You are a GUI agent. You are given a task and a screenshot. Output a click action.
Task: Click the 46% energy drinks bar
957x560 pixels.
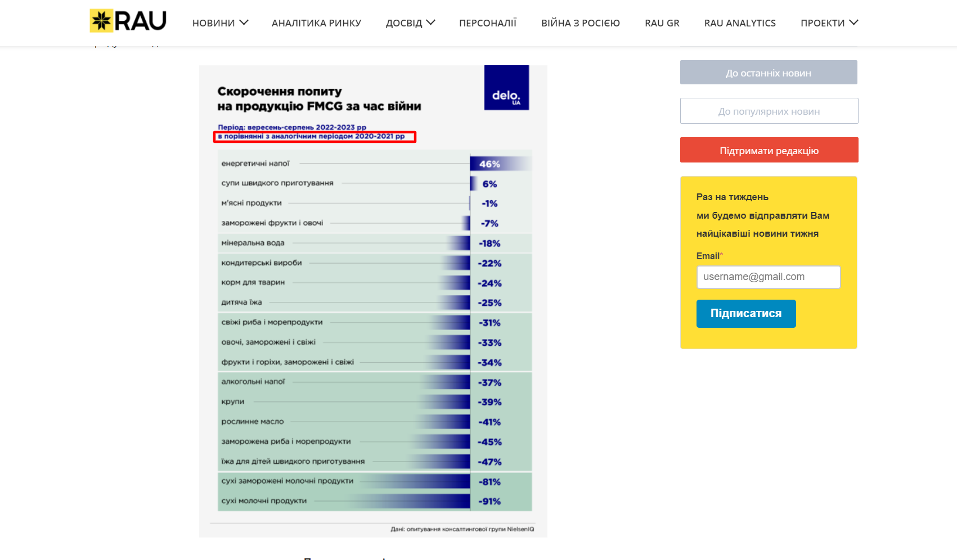(500, 164)
